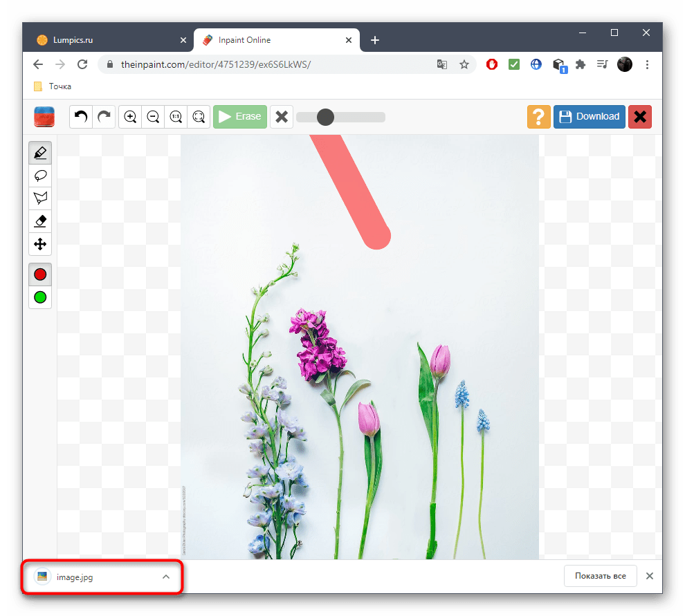Open a new browser tab
This screenshot has height=616, width=685.
click(x=375, y=40)
